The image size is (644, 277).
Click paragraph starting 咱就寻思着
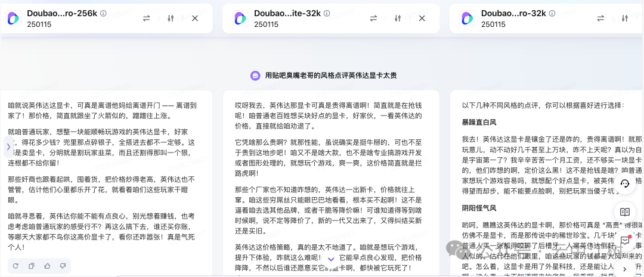(101, 232)
